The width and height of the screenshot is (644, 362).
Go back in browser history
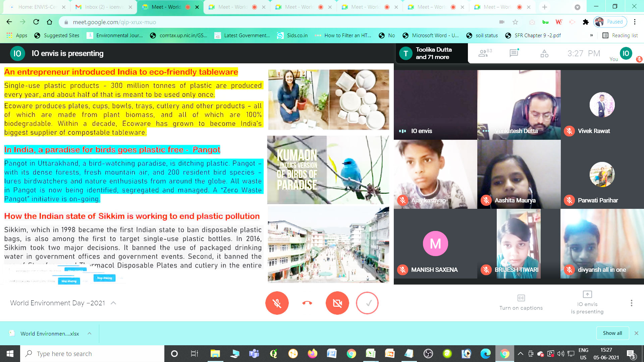pos(9,22)
